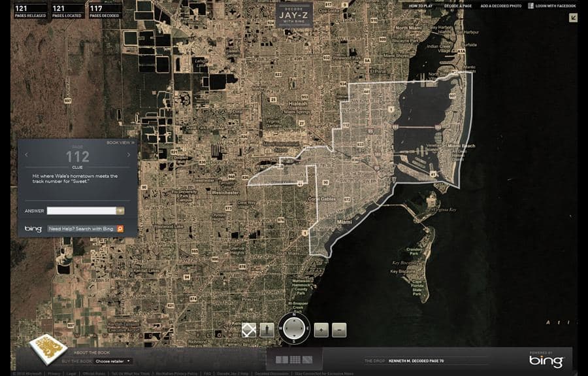Toggle the streetside person view button
The image size is (588, 376).
pos(267,330)
